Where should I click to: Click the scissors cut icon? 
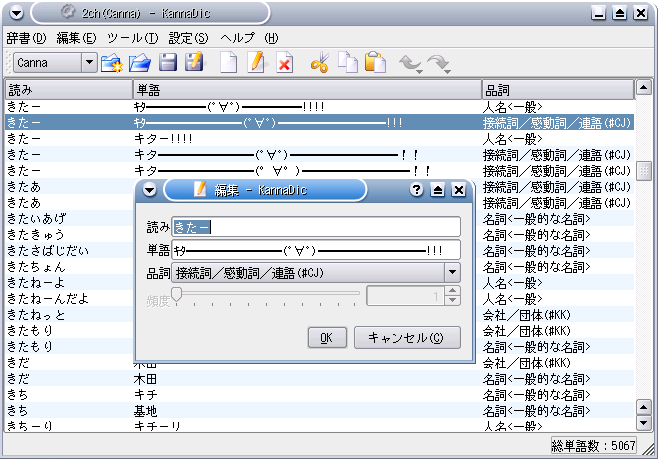pos(320,63)
